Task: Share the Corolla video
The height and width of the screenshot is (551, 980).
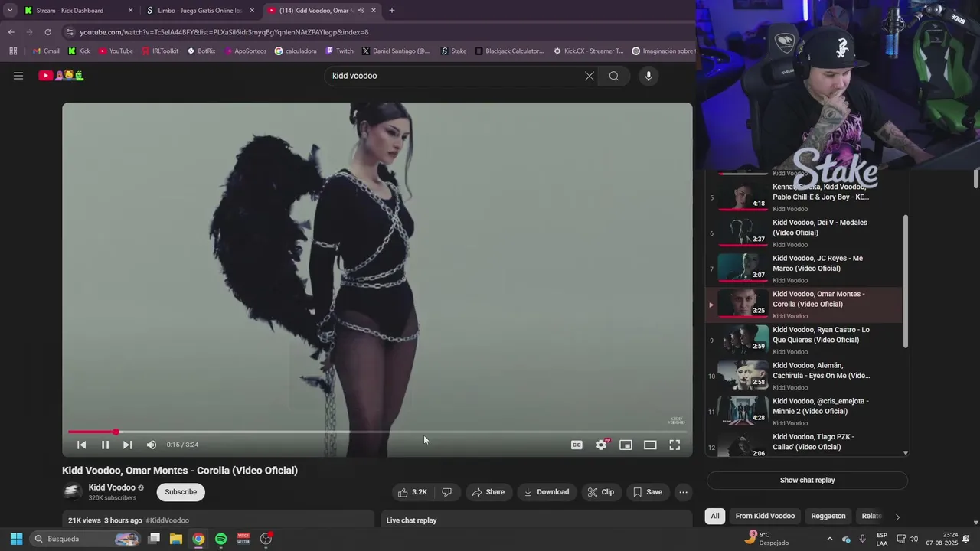Action: coord(488,492)
